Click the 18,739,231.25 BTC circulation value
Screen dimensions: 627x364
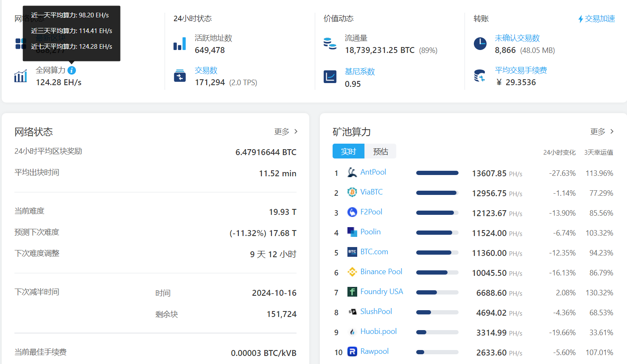[380, 50]
